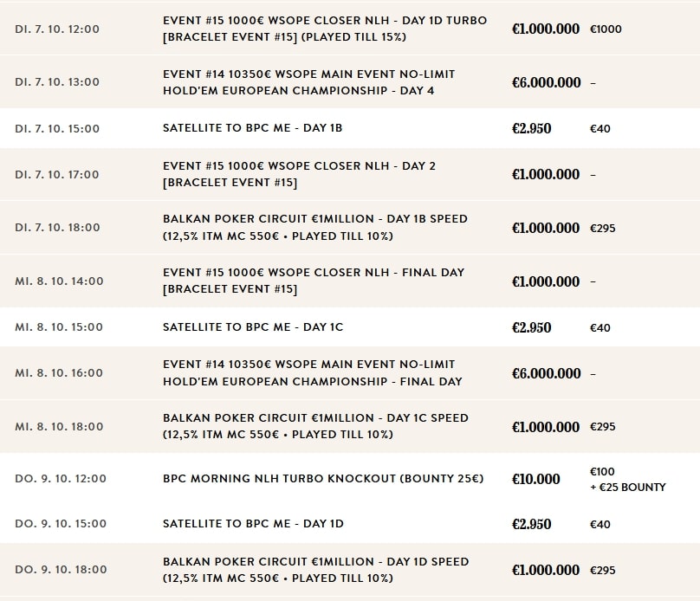700x601 pixels.
Task: Click the DI. 7. 10. 12:00 date
Action: pos(57,29)
